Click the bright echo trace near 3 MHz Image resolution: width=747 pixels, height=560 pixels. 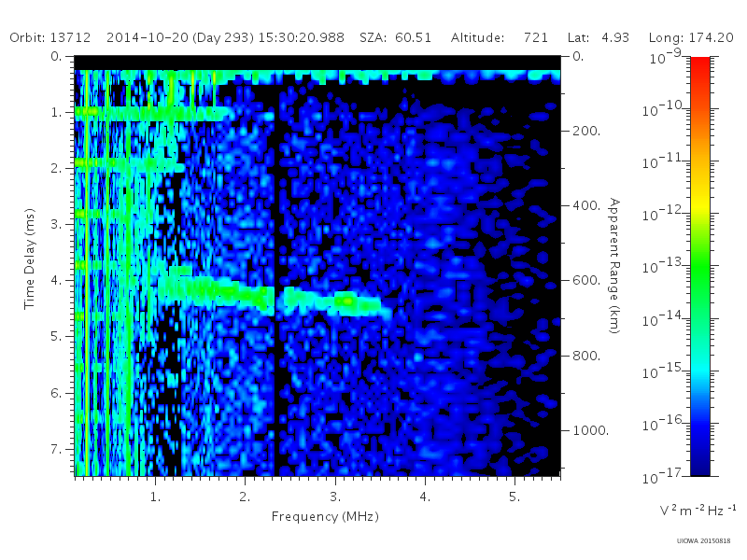(346, 301)
